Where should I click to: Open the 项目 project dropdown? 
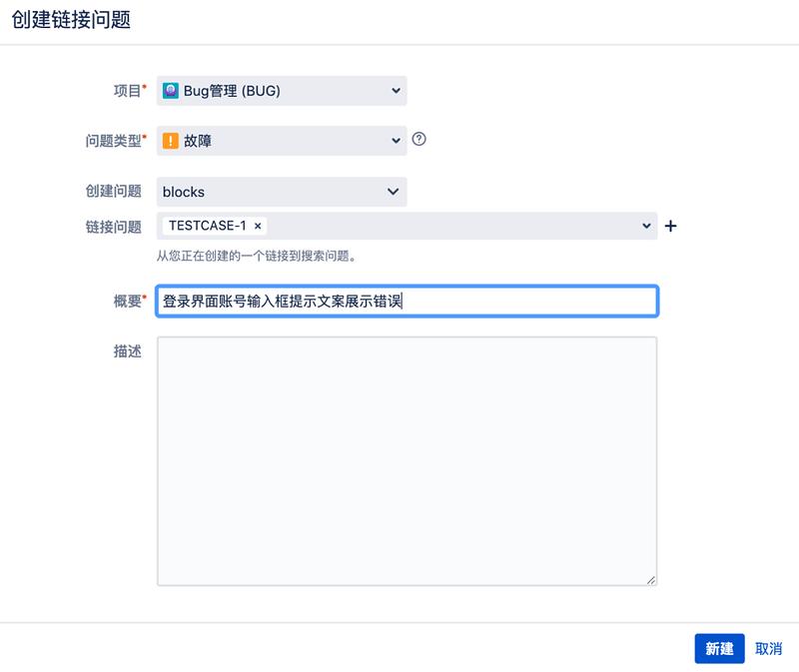point(280,90)
